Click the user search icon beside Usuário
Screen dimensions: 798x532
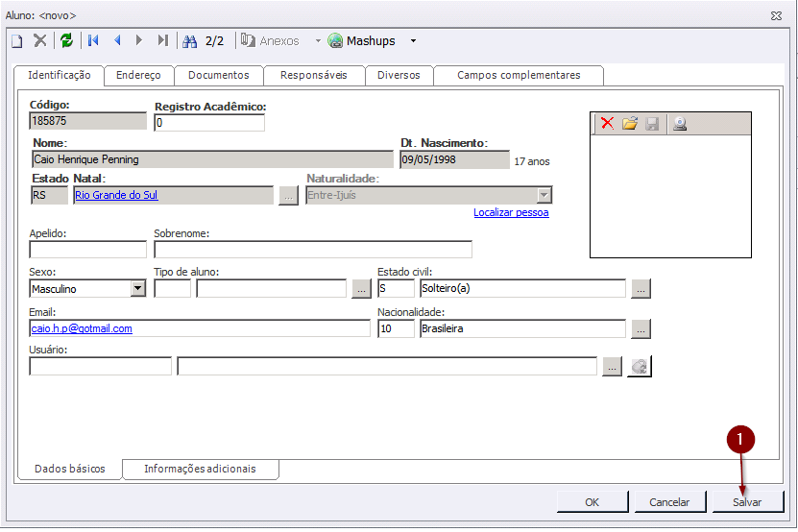click(x=640, y=366)
